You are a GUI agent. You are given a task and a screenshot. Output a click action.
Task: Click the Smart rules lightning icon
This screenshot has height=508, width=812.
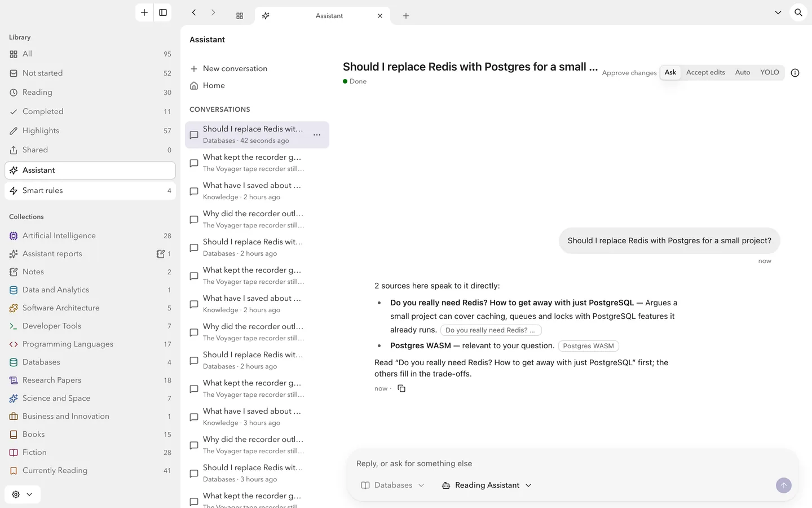(x=14, y=191)
